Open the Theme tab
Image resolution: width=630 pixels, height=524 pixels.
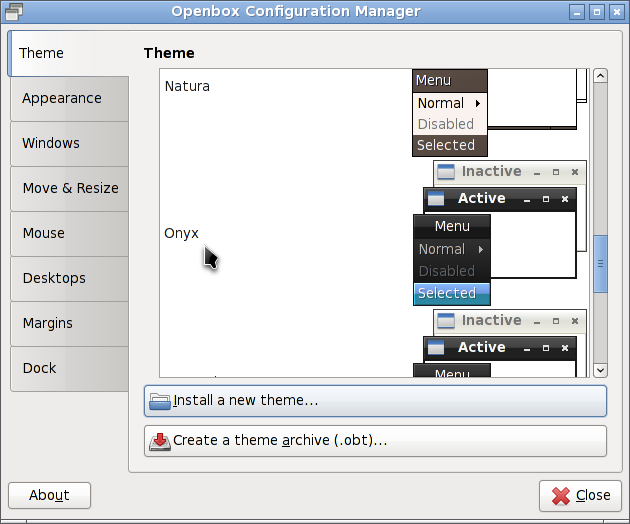[x=68, y=53]
